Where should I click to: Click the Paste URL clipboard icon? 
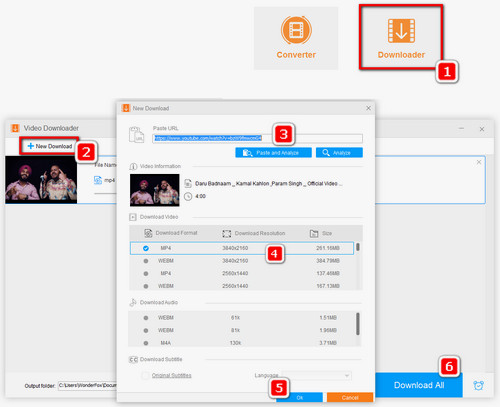click(x=136, y=135)
